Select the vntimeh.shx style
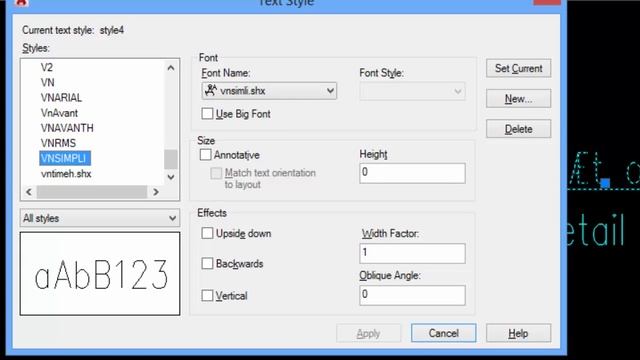The width and height of the screenshot is (640, 360). tap(66, 174)
